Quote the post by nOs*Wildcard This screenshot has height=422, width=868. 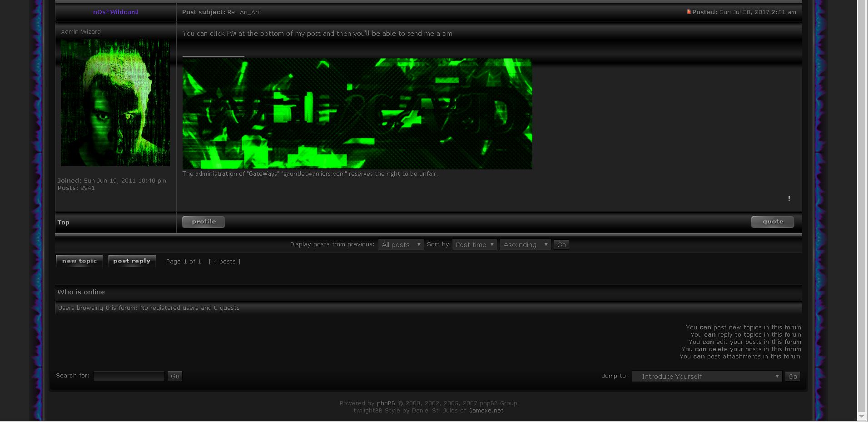click(x=773, y=222)
